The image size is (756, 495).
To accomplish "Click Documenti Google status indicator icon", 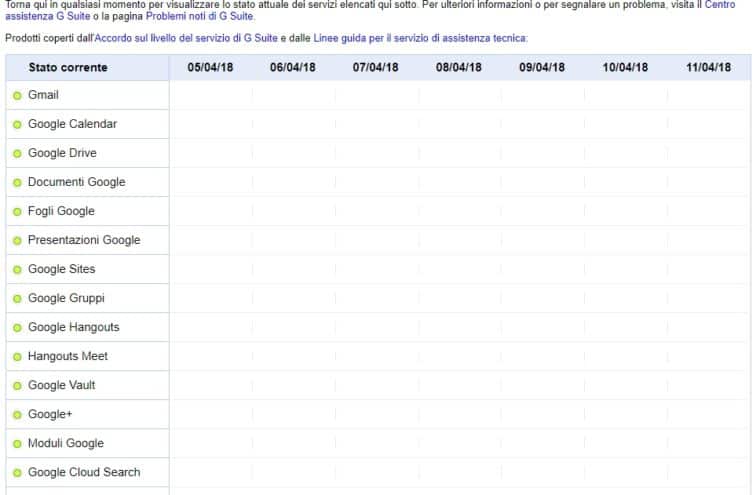I will coord(17,183).
